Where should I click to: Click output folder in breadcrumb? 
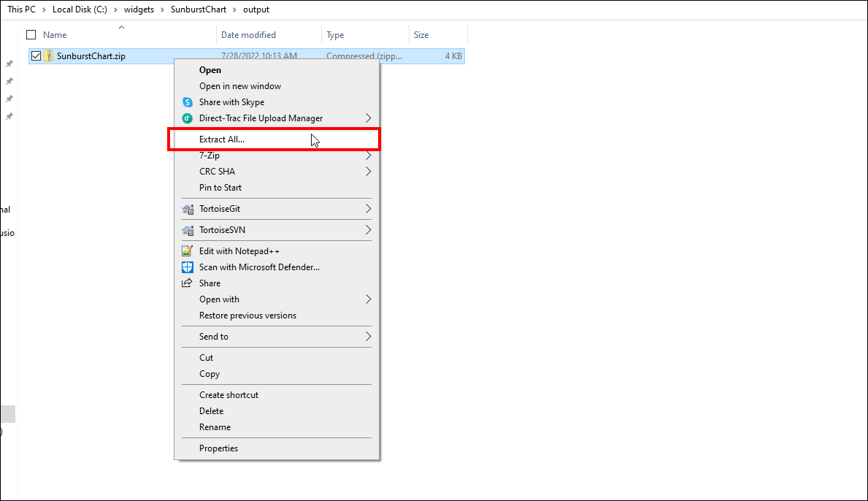[256, 10]
